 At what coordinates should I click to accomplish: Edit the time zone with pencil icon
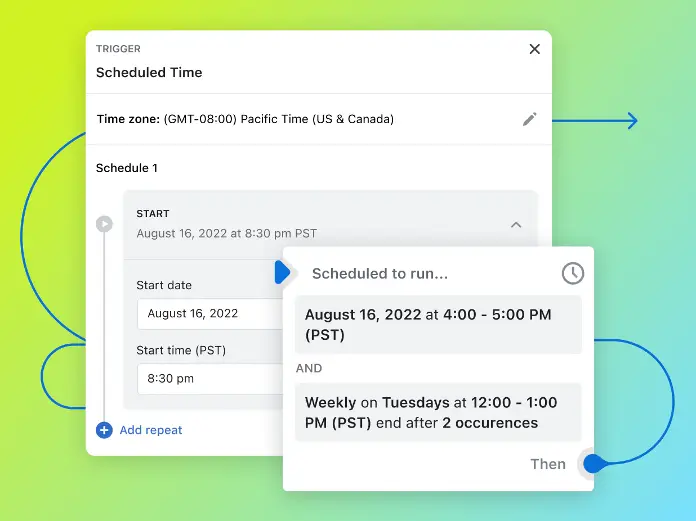530,119
